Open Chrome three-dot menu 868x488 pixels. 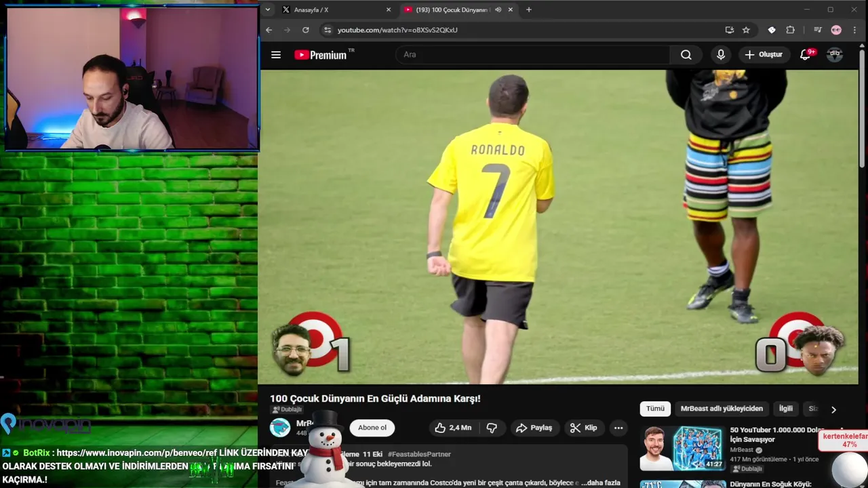[854, 30]
